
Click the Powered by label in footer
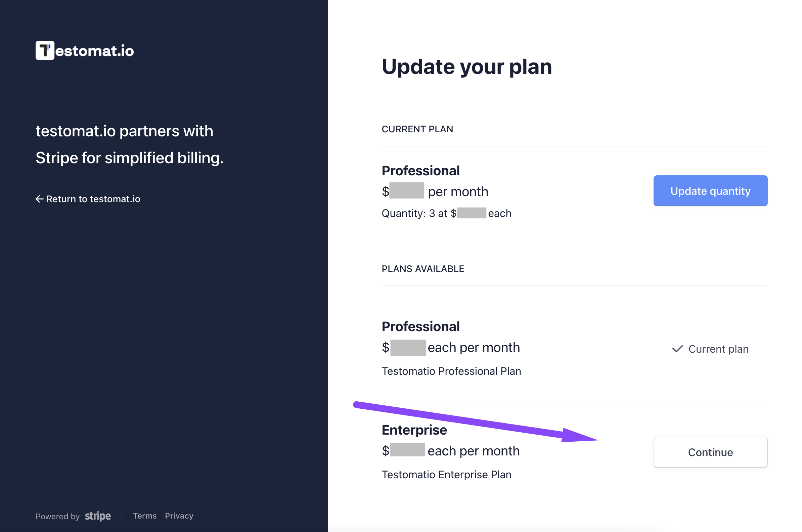tap(57, 517)
